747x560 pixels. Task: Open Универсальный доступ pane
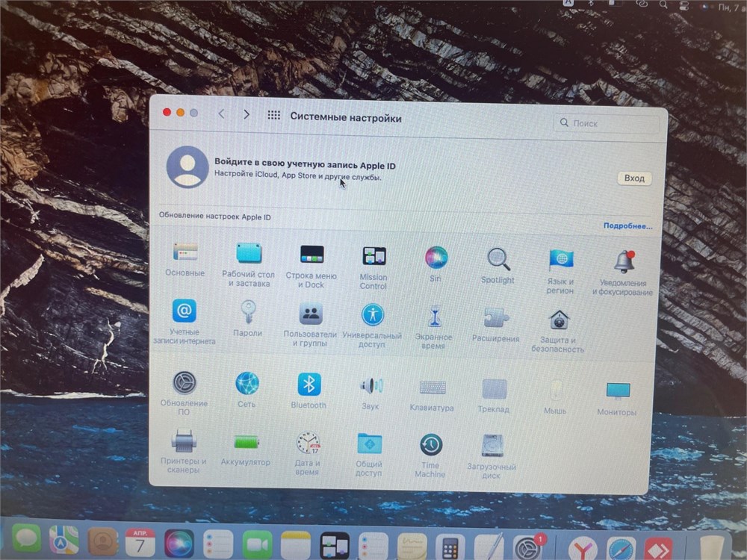click(x=372, y=326)
